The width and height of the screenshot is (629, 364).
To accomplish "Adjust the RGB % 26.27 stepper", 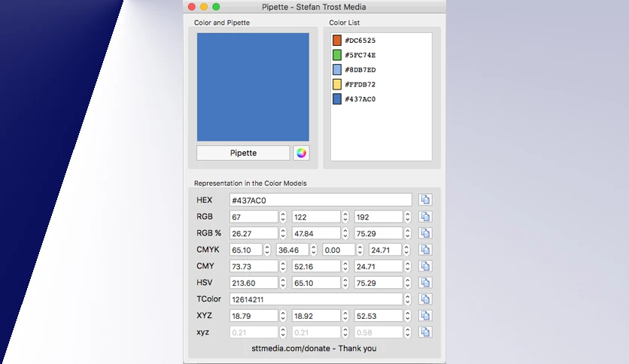I will pyautogui.click(x=283, y=233).
